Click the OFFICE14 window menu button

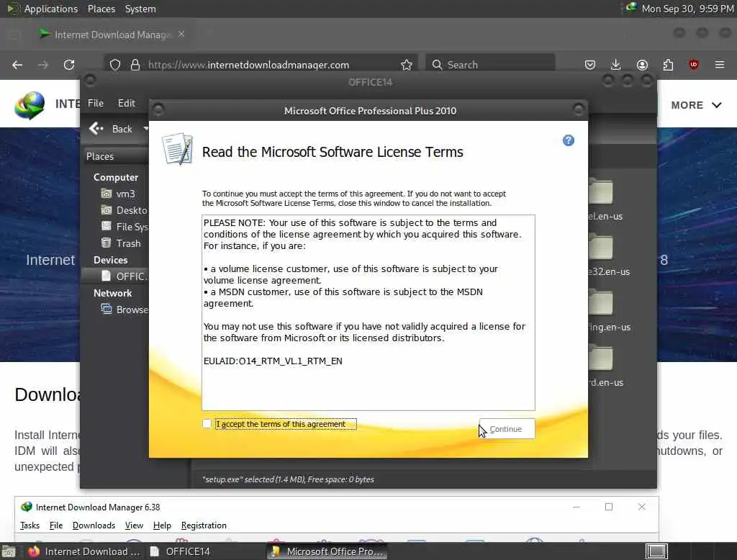click(90, 81)
